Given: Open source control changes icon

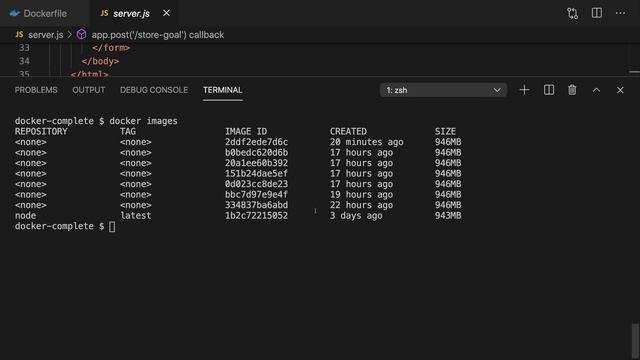Looking at the screenshot, I should point(572,13).
